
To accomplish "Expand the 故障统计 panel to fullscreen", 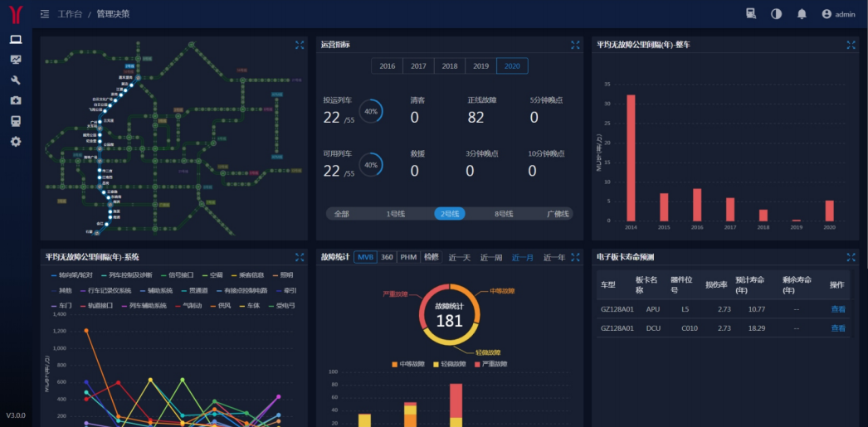I will point(575,257).
